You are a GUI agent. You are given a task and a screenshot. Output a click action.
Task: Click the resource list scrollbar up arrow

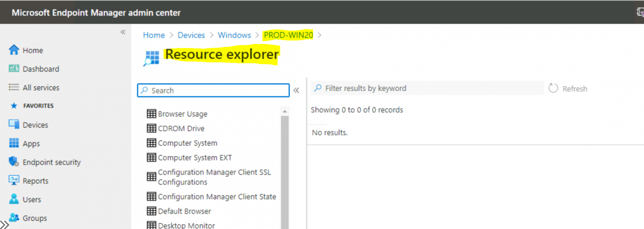coord(285,111)
